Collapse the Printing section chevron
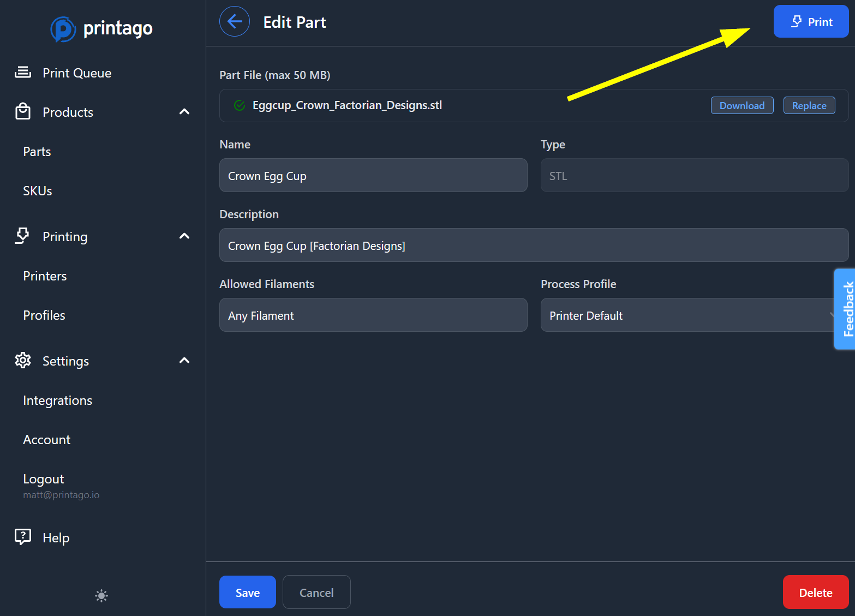This screenshot has width=855, height=616. (184, 236)
